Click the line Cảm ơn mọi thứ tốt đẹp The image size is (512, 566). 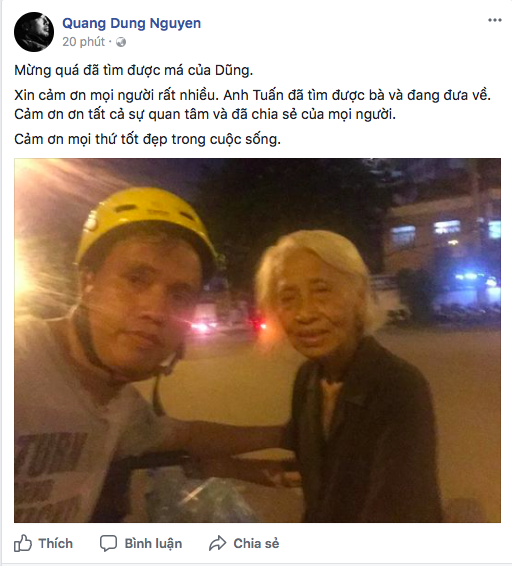pyautogui.click(x=147, y=139)
